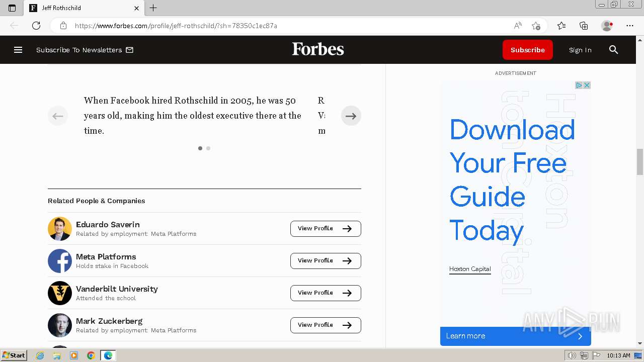Click volume speaker tray icon

[x=572, y=355]
